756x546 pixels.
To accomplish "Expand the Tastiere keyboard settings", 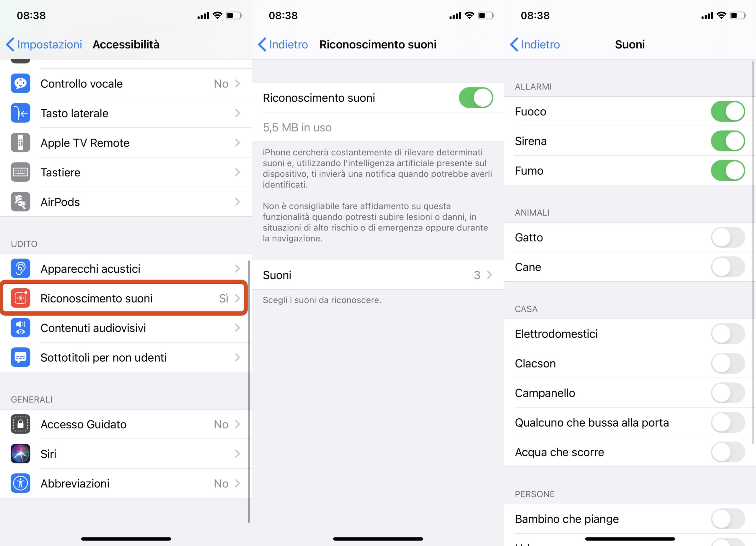I will point(125,172).
